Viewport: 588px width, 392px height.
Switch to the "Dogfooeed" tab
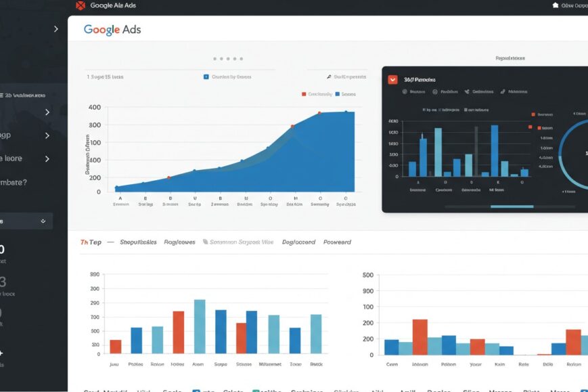pos(298,242)
